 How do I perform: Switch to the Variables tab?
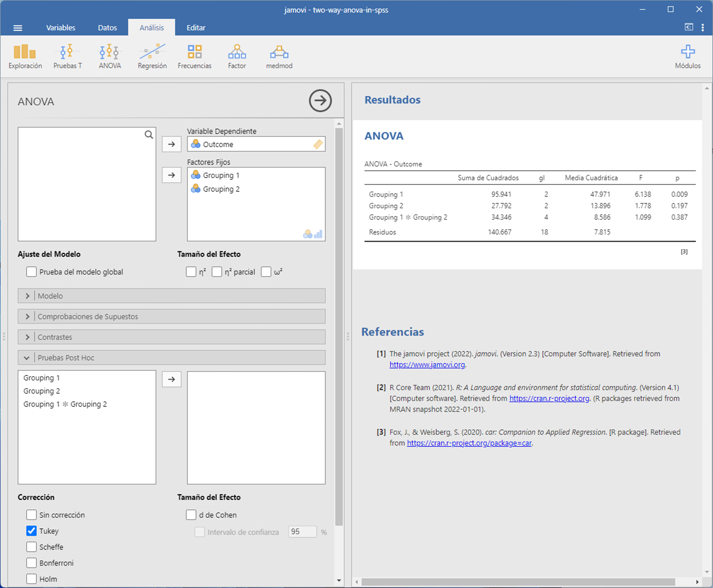tap(60, 28)
